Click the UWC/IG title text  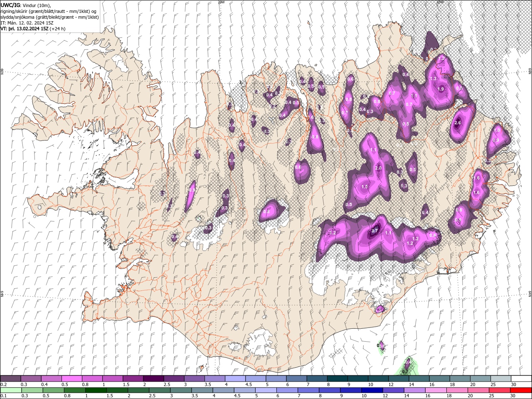pos(11,5)
